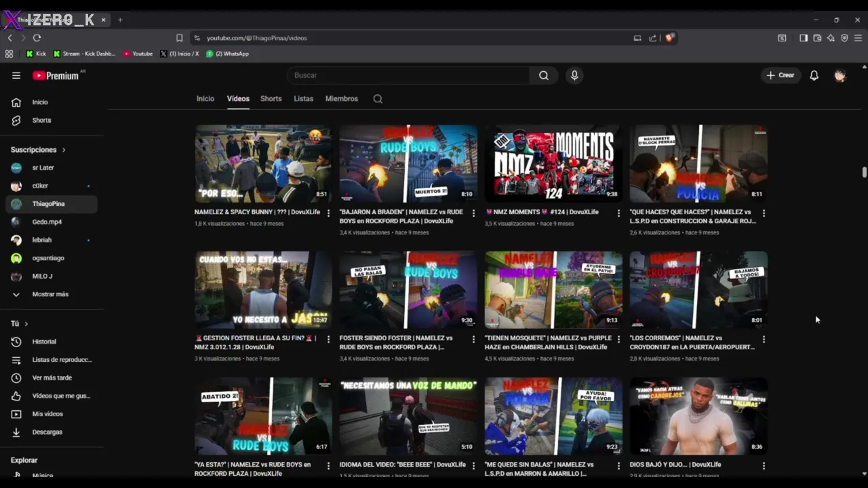Open options menu for DIOS BAJÓ Y DIJO video
This screenshot has height=488, width=868.
click(x=764, y=466)
